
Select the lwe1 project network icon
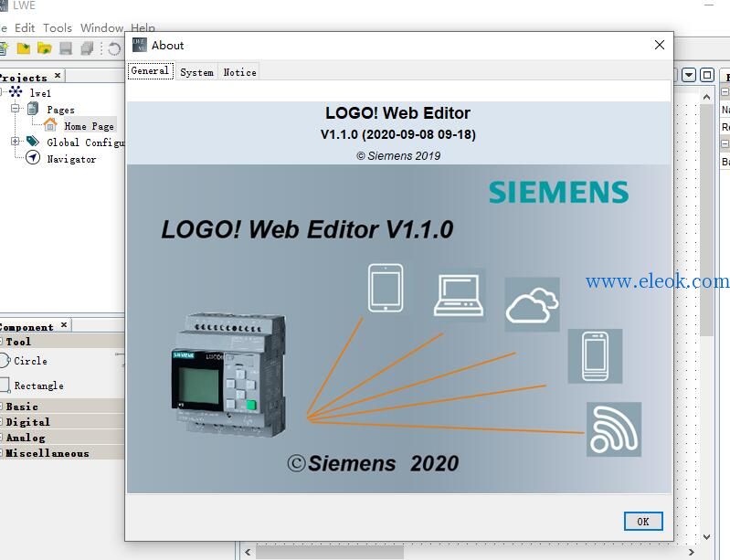(x=16, y=91)
